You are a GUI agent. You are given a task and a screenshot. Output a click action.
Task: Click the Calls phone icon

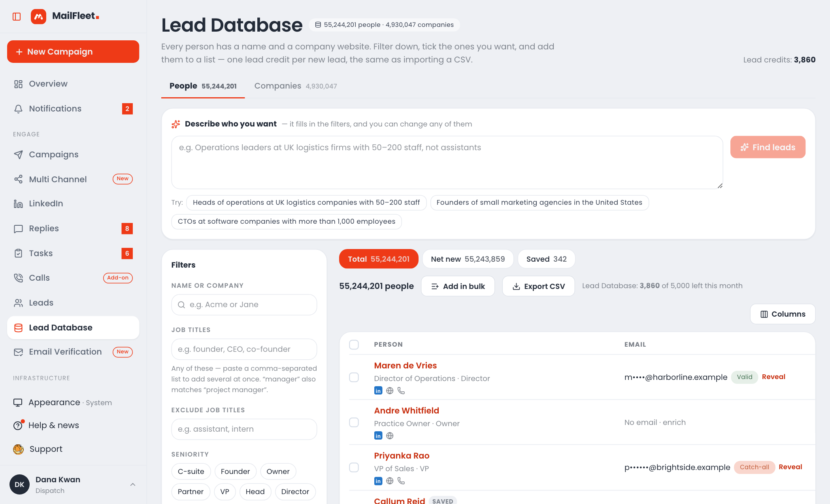pyautogui.click(x=18, y=278)
